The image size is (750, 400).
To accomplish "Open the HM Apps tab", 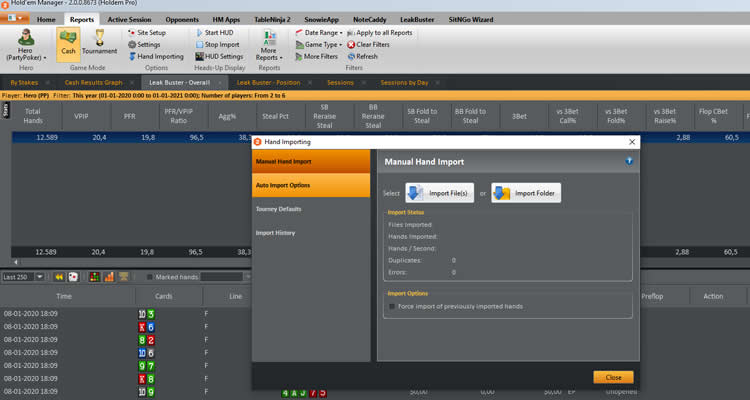I will click(x=226, y=20).
